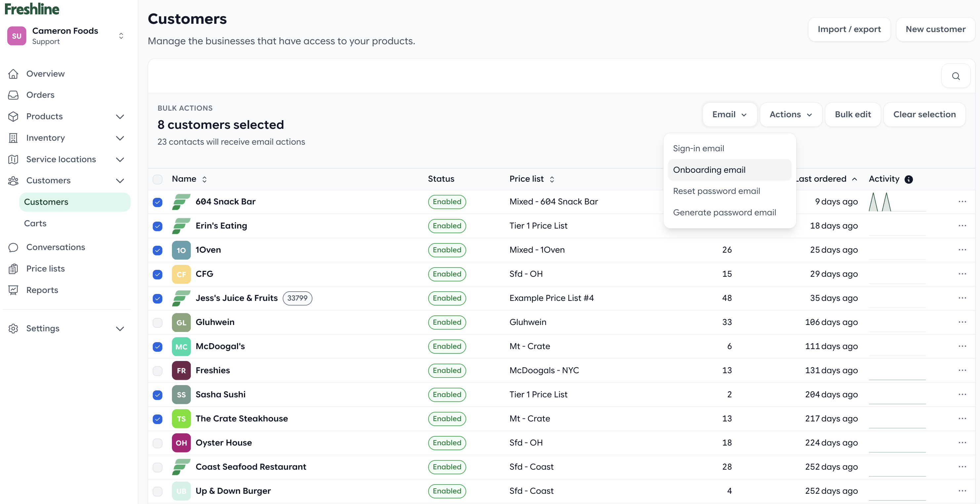Click the Conversations chat bubble icon

click(x=13, y=247)
